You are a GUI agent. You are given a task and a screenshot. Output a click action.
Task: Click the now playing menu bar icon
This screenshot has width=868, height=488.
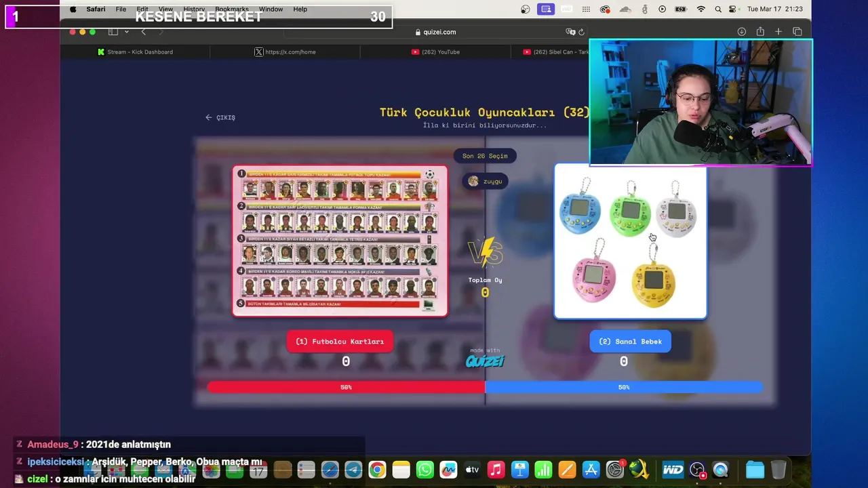coord(662,9)
